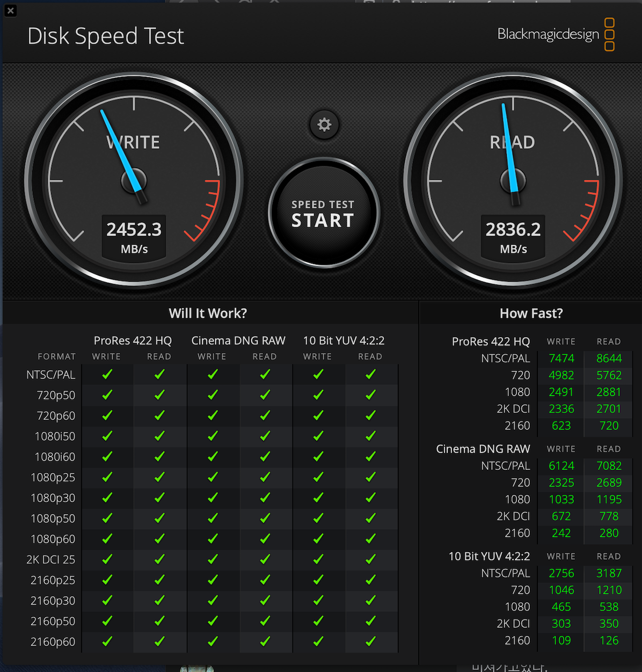Click ProRes 422 HQ write checkmark for 1080i50

pyautogui.click(x=107, y=436)
